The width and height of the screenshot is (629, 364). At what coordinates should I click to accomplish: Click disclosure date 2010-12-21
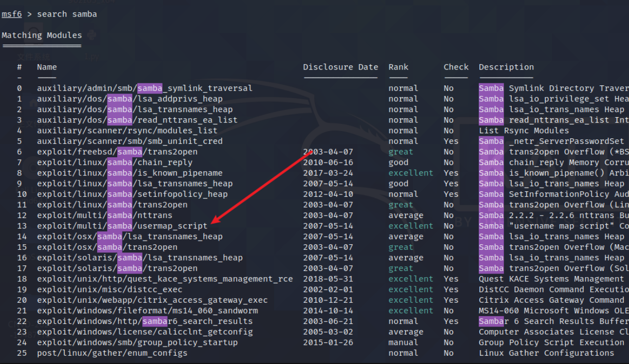click(x=328, y=300)
